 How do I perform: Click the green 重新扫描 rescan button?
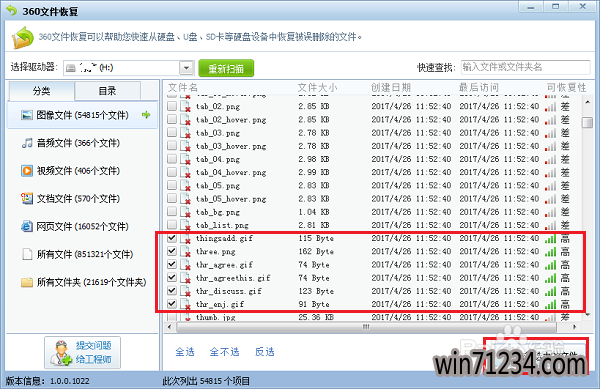(x=226, y=68)
